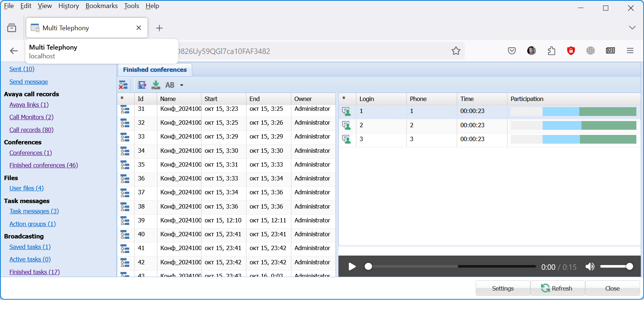Click the notebook export arrow icon
Screen dimensions: 644x315
point(142,85)
